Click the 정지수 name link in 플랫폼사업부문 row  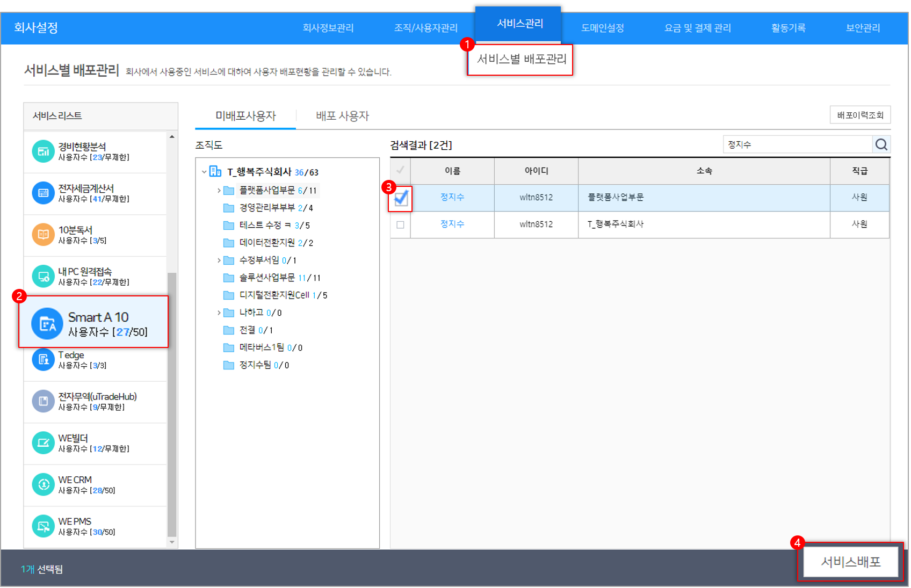pyautogui.click(x=452, y=198)
